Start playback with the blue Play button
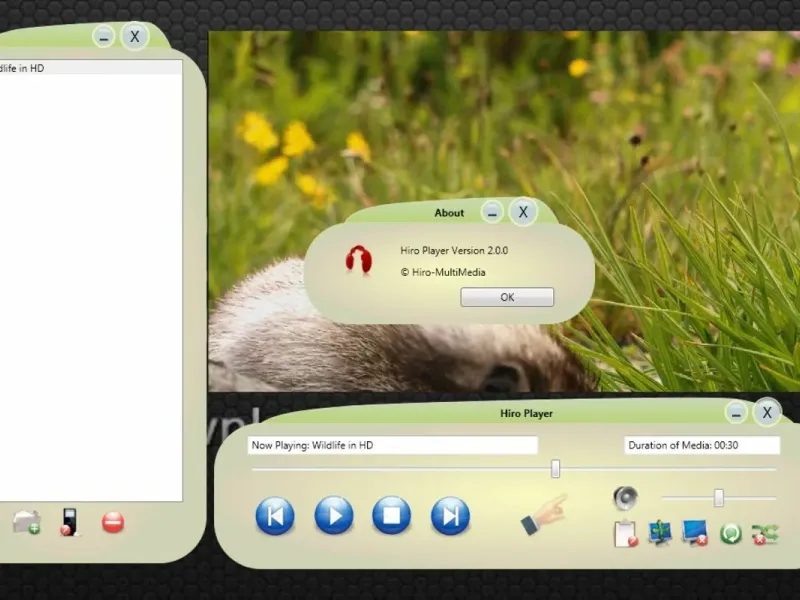The width and height of the screenshot is (800, 600). [334, 516]
